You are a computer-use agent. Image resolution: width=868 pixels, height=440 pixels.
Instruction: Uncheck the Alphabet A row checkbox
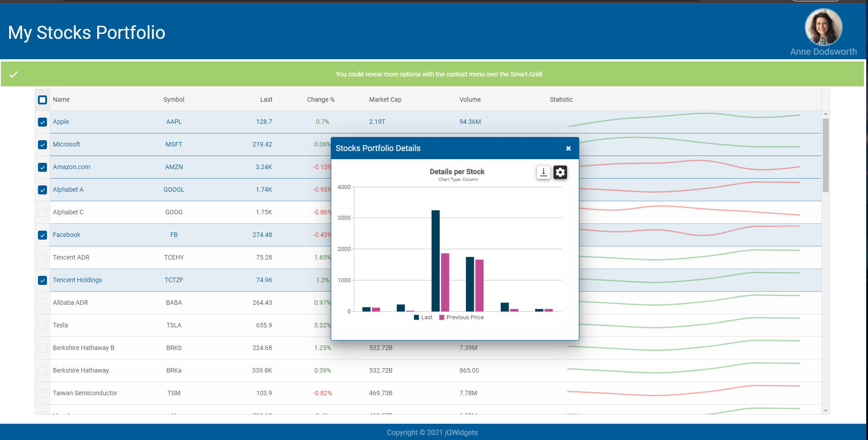pyautogui.click(x=42, y=190)
